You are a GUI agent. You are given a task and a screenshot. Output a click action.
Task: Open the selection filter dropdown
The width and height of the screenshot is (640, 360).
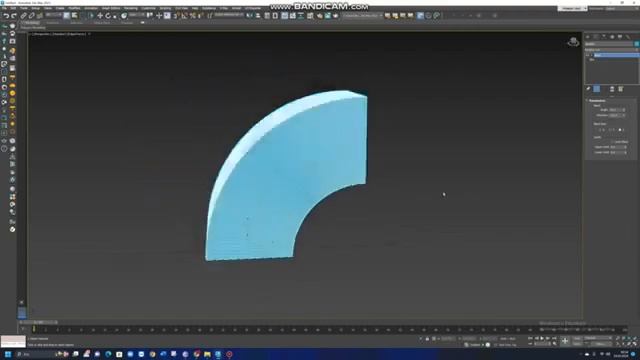click(x=53, y=15)
